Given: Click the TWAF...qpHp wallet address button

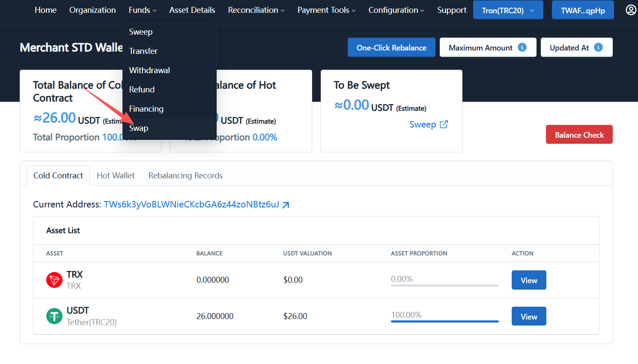Looking at the screenshot, I should click(x=583, y=10).
